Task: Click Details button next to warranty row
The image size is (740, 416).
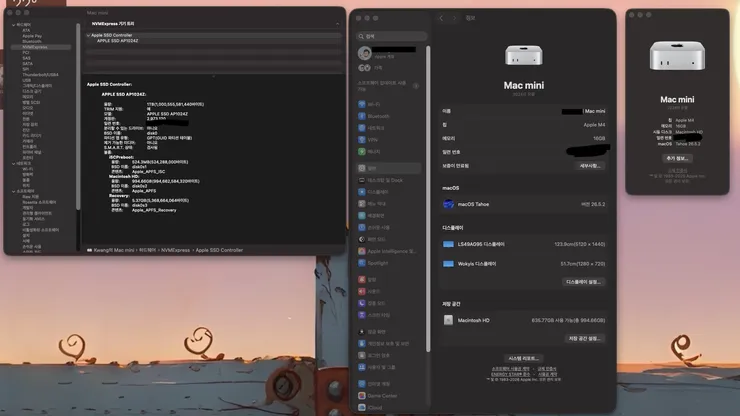Action: point(590,166)
